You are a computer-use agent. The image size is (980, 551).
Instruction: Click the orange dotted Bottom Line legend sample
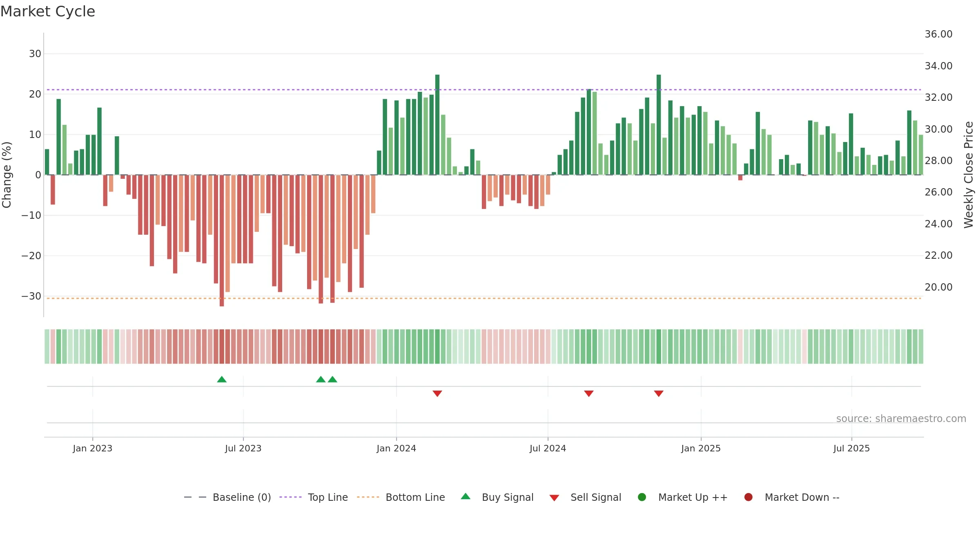tap(368, 497)
